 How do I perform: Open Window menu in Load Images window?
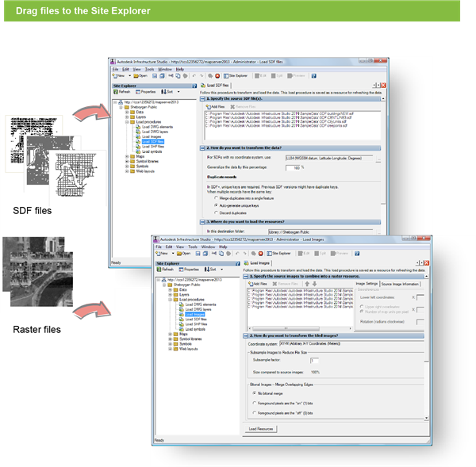click(208, 247)
